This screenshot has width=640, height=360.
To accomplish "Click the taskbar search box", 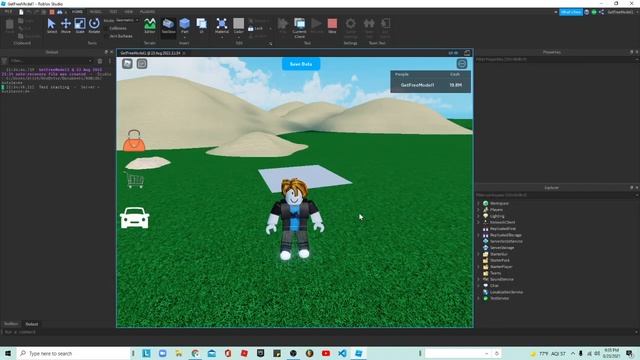I will click(x=73, y=353).
